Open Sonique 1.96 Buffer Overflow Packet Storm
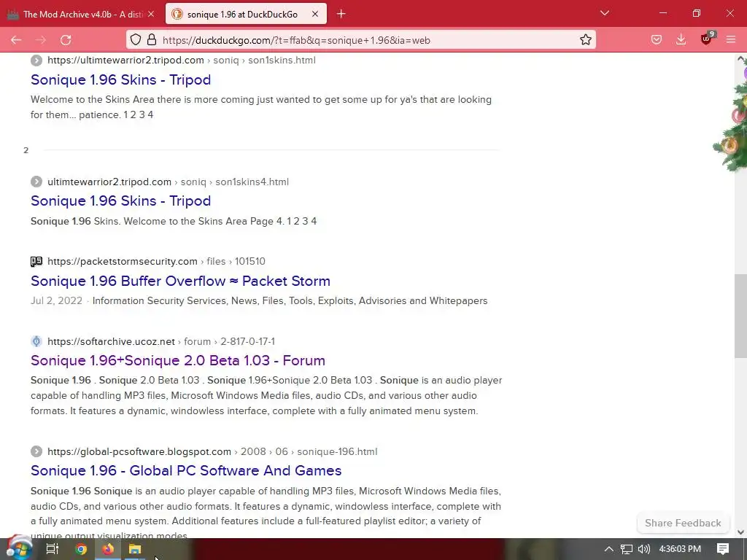 (181, 281)
